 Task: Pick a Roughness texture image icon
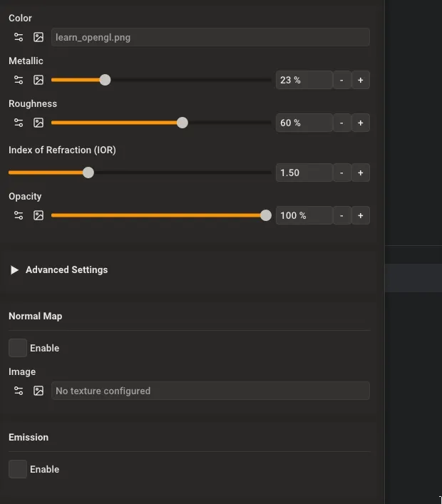click(38, 123)
